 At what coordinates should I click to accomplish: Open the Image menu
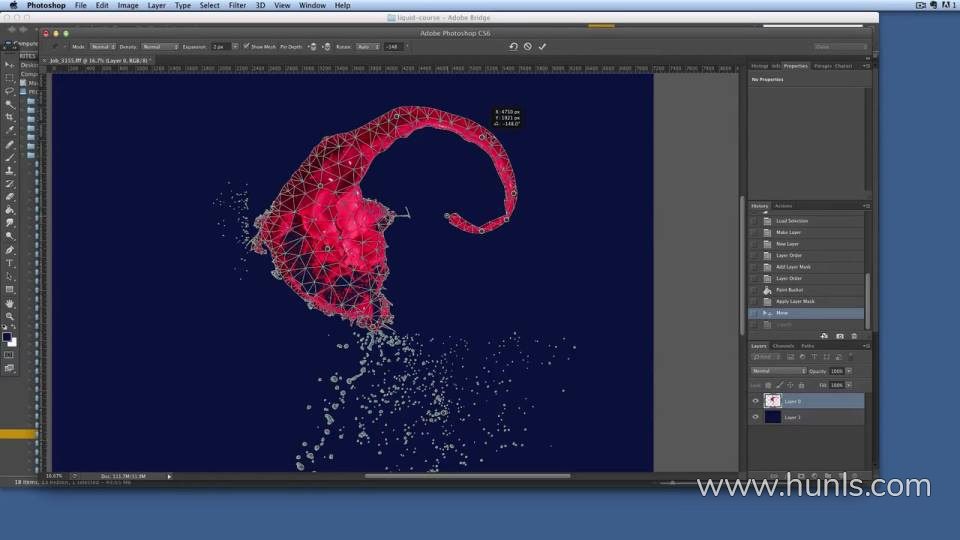pyautogui.click(x=127, y=6)
